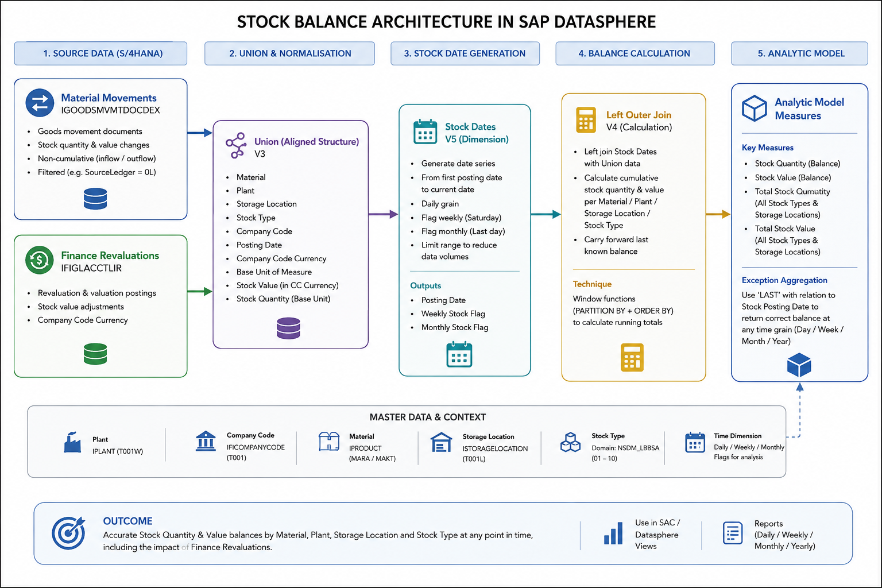
Task: Select the 5. ANALYTIC MODEL header
Action: point(800,53)
